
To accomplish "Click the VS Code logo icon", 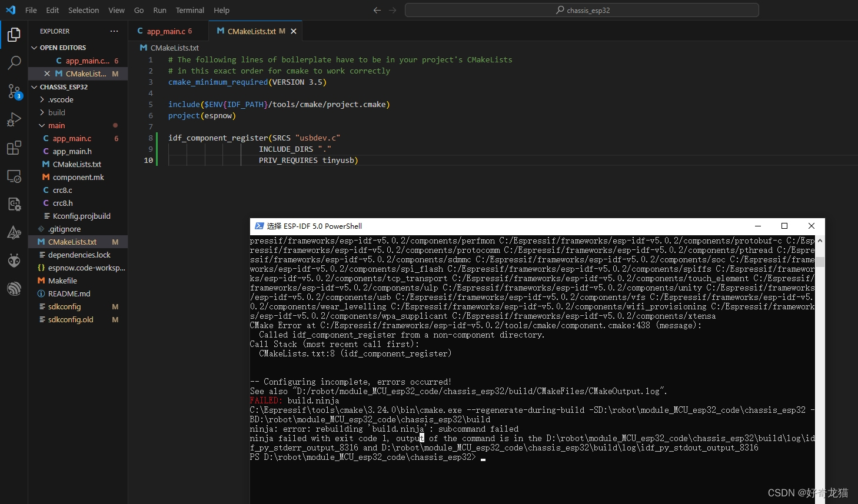I will click(x=11, y=10).
